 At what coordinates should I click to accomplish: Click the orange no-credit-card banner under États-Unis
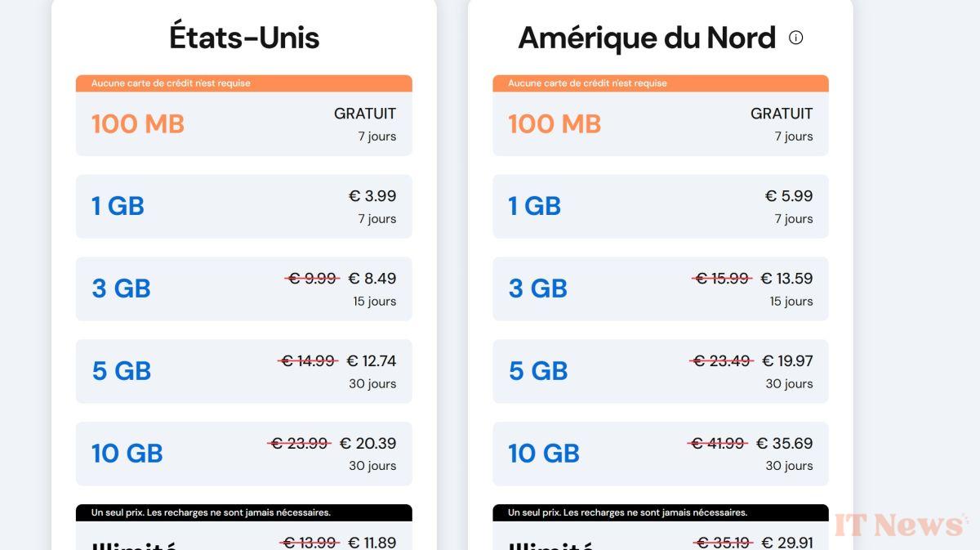(244, 83)
